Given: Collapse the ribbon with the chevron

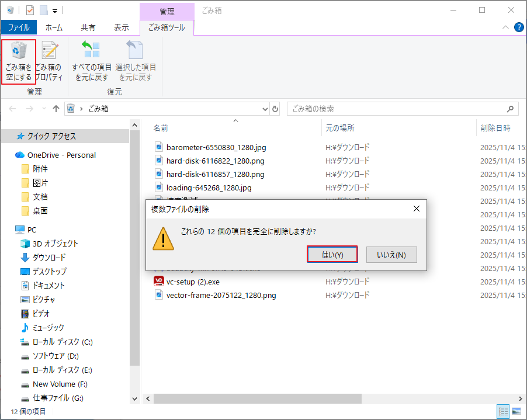Looking at the screenshot, I should [x=505, y=27].
